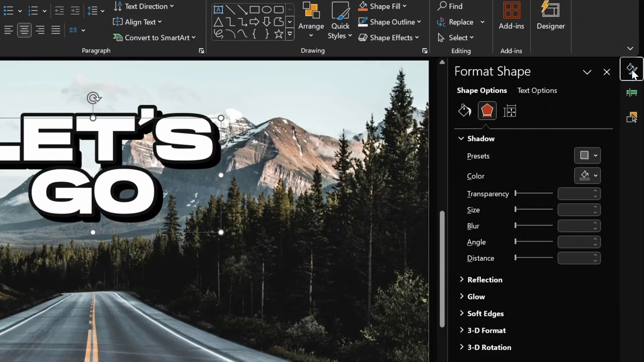Open the Quick Styles gallery
Viewport: 644px width, 362px height.
(x=340, y=20)
